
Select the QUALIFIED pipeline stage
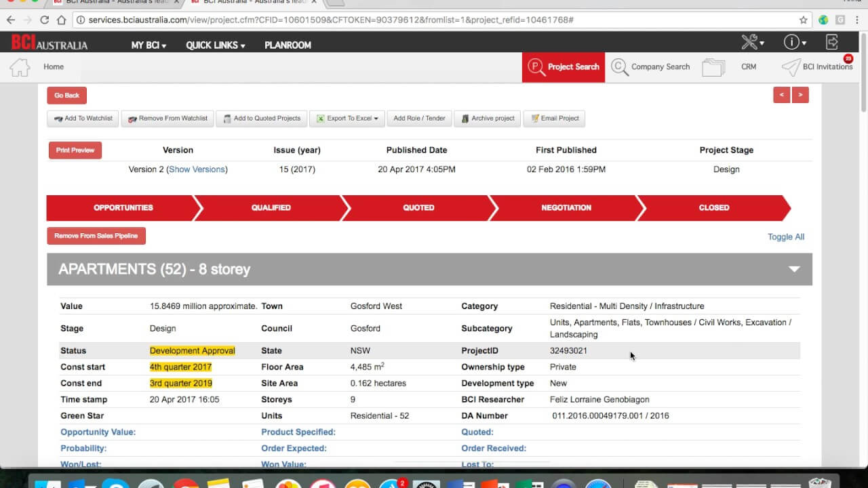click(271, 208)
